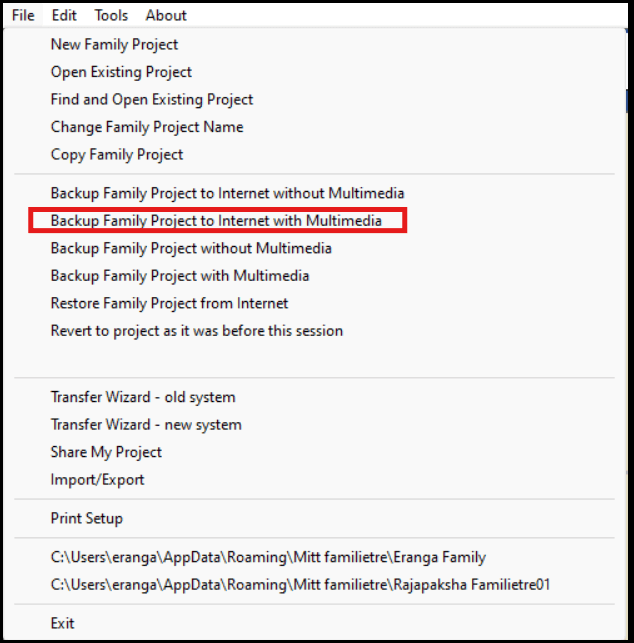Select Restore Family Project from Internet
The height and width of the screenshot is (643, 634).
coord(169,303)
